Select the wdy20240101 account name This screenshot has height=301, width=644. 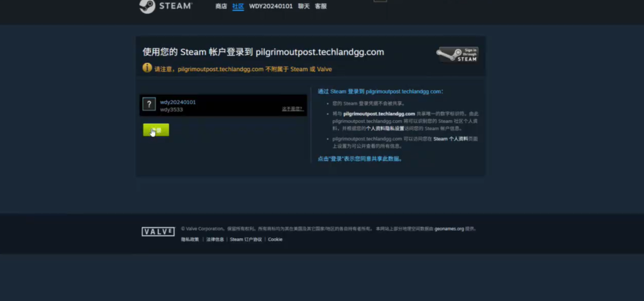click(177, 102)
